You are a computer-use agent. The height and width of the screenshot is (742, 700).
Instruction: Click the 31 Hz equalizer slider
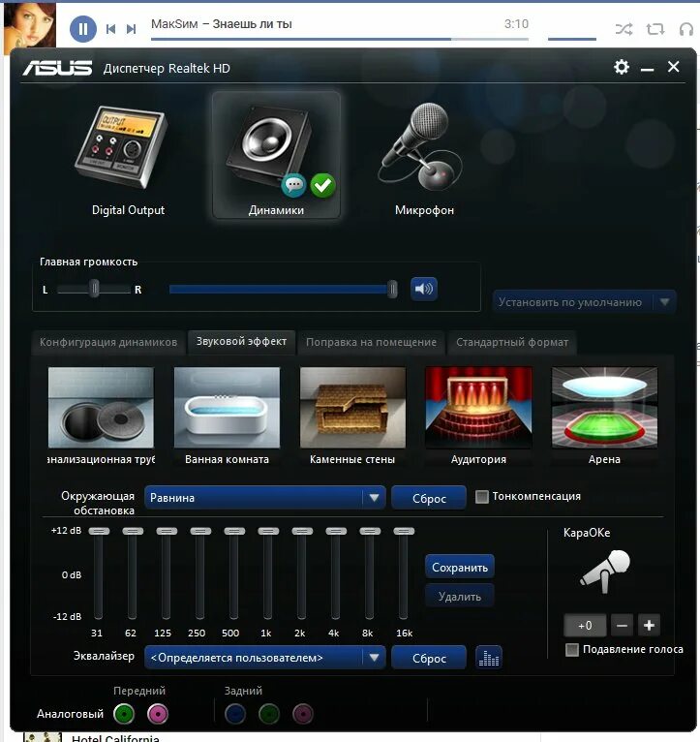coord(99,531)
